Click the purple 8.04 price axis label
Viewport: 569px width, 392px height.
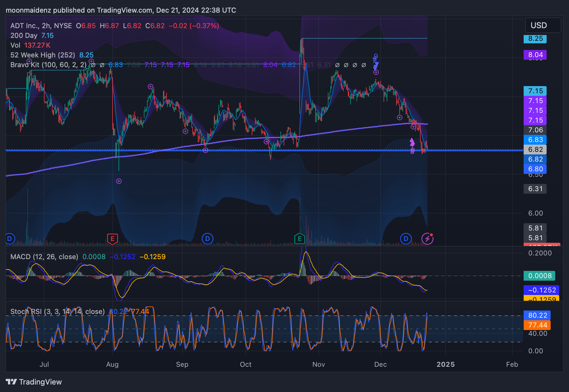(535, 55)
